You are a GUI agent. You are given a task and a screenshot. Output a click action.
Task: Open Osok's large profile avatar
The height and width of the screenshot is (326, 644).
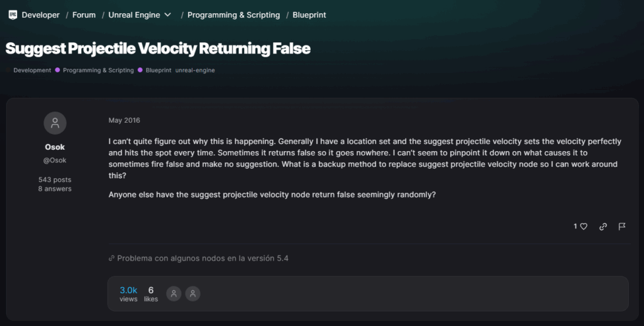(x=55, y=123)
